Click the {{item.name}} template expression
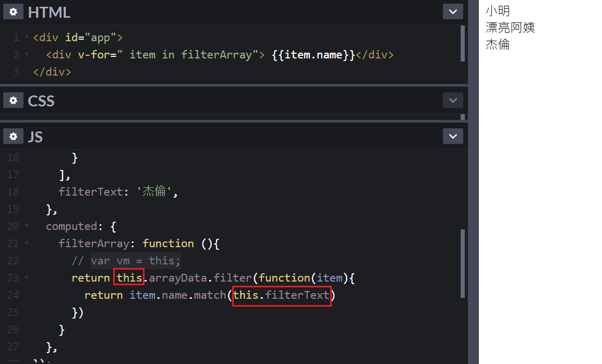Viewport: 602px width, 364px height. tap(314, 55)
